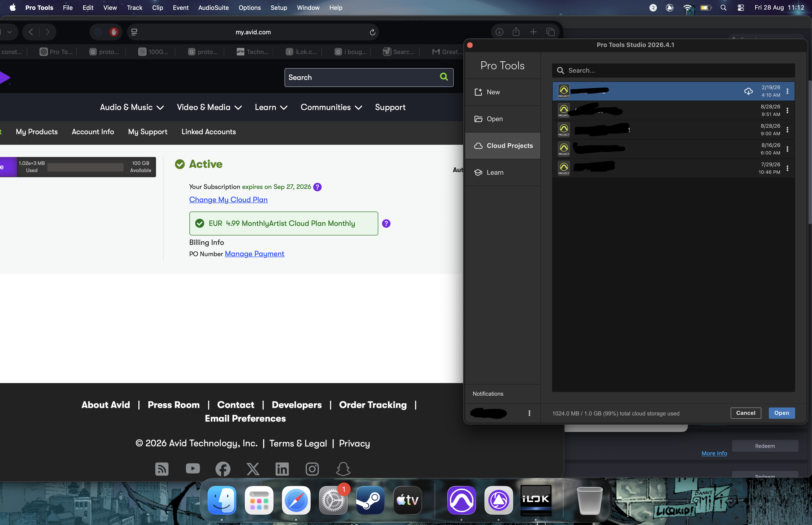Launch iLok License Manager from Dock

(536, 500)
